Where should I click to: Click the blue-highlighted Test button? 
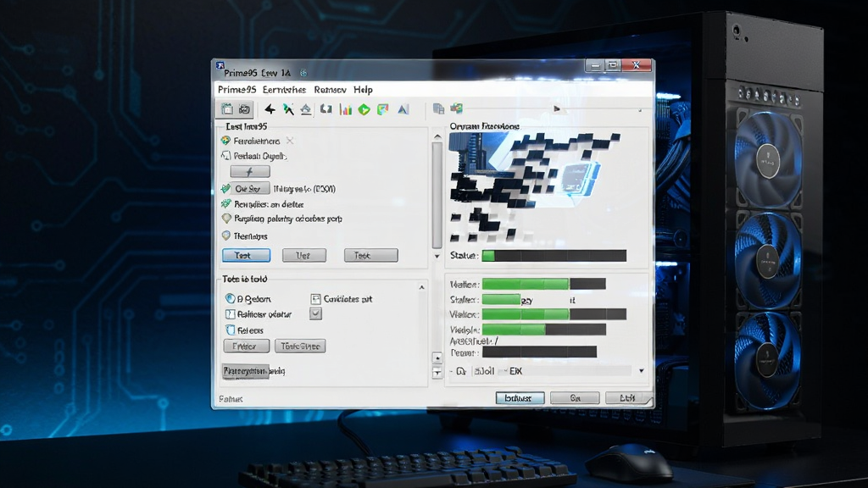coord(247,255)
